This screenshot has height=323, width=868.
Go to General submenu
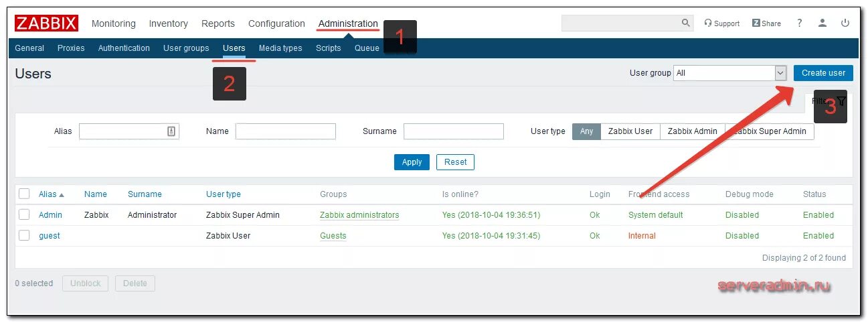(x=29, y=48)
